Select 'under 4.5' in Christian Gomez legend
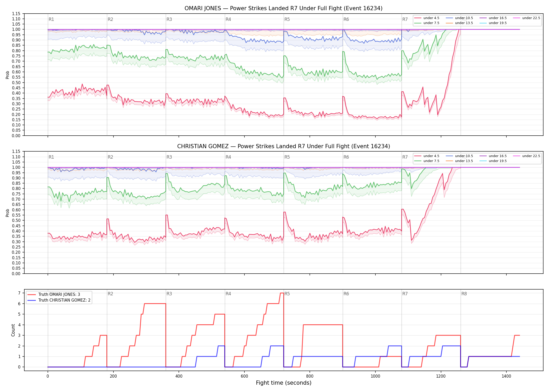549x392 pixels. coord(427,156)
